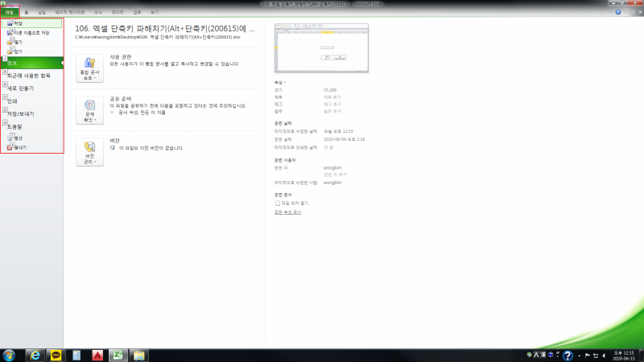644x362 pixels.
Task: Open the 데이터 (Data) ribbon tab
Action: click(x=118, y=12)
